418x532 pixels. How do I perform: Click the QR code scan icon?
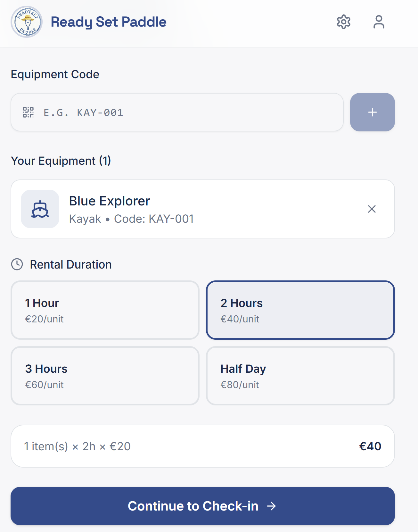point(28,112)
